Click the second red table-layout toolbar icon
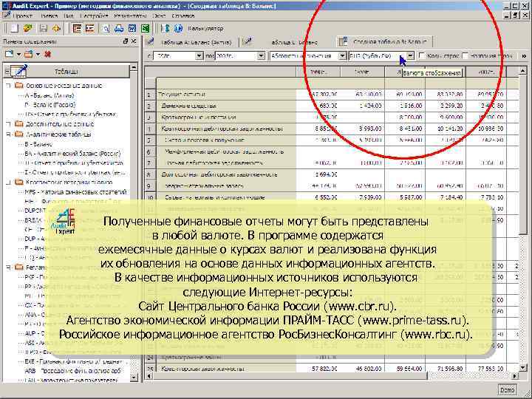The width and height of the screenshot is (532, 399). pyautogui.click(x=89, y=29)
